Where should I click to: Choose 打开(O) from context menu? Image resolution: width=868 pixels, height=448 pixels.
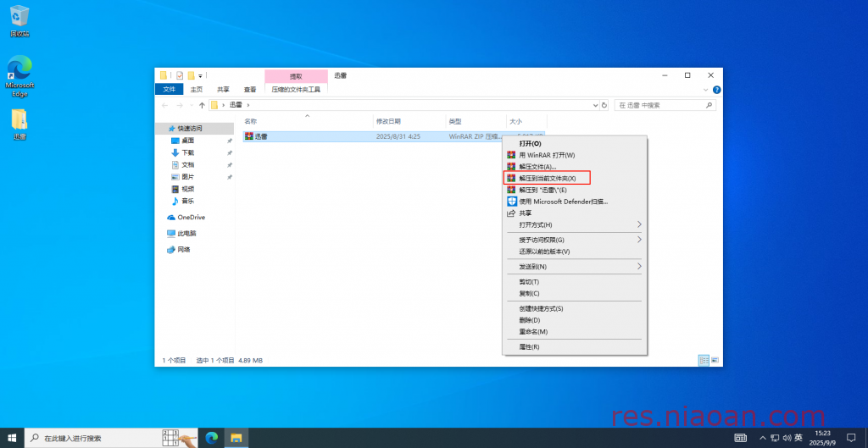pos(575,143)
